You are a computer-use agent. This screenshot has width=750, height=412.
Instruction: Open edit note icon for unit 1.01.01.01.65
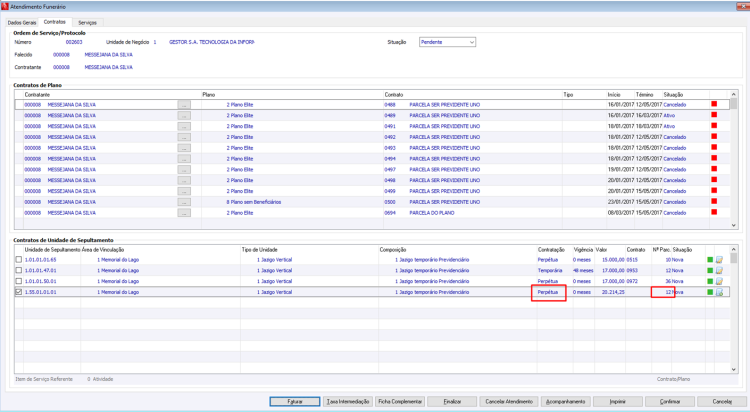(x=719, y=260)
